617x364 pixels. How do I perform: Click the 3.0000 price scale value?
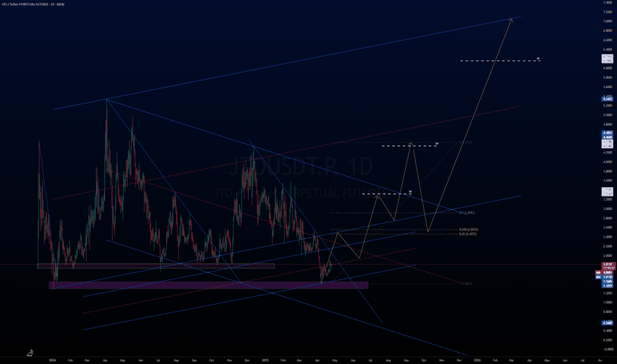(x=608, y=209)
